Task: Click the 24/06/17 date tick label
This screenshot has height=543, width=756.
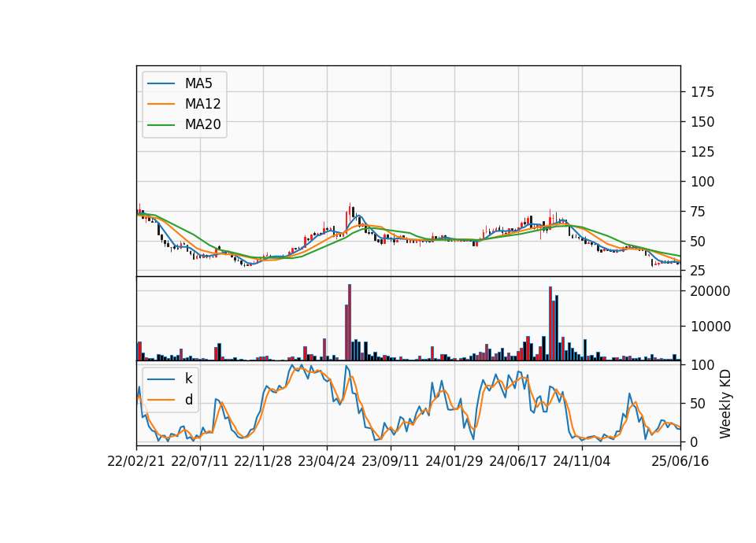Action: coord(518,461)
